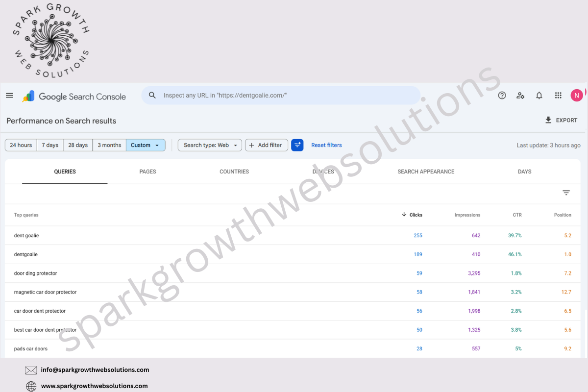Open the hamburger main menu
This screenshot has width=588, height=392.
tap(9, 95)
